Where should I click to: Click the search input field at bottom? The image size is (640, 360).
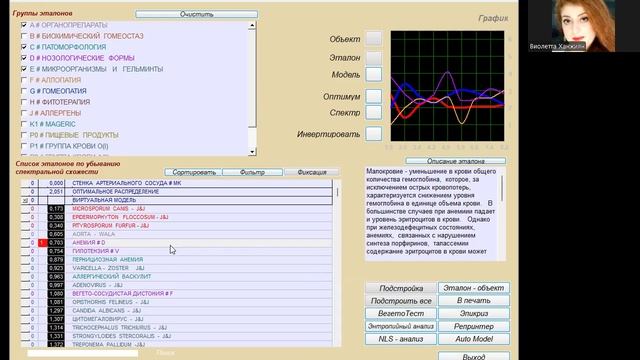tap(82, 353)
